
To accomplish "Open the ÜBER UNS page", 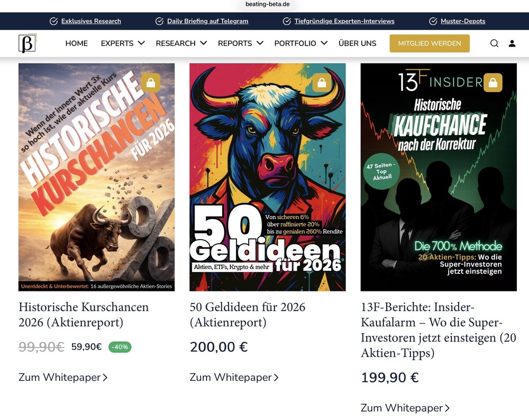I will click(357, 43).
